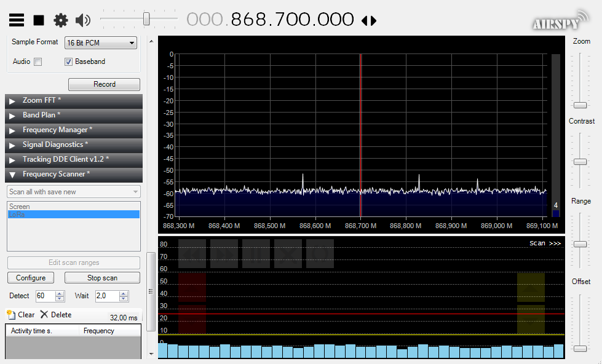Click the scanner fast-forward button
The height and width of the screenshot is (364, 602).
coord(224,254)
